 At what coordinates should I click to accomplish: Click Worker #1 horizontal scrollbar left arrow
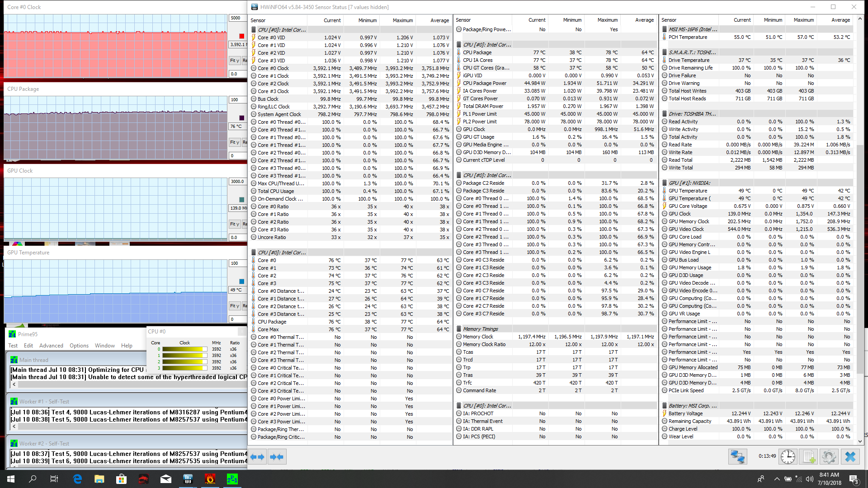pyautogui.click(x=14, y=426)
